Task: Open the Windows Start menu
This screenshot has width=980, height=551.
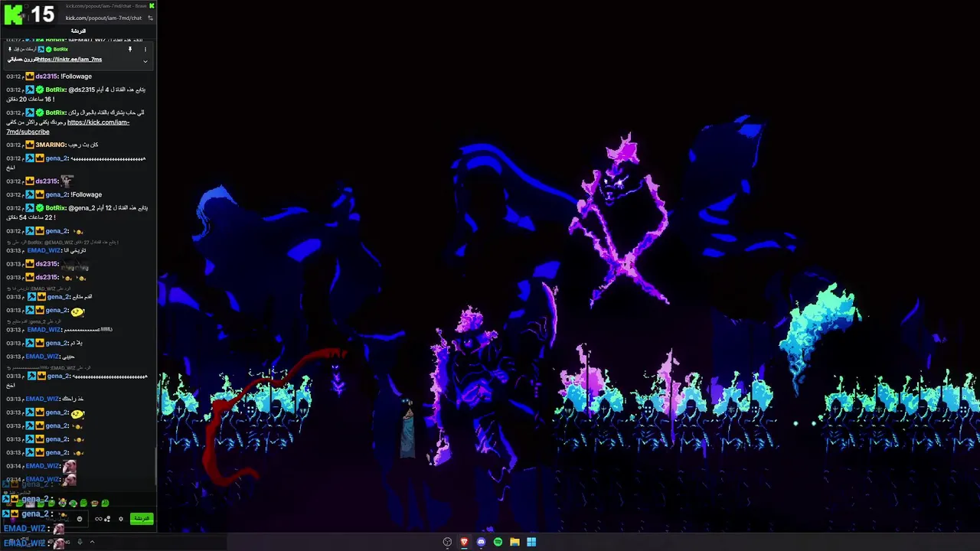Action: pyautogui.click(x=531, y=542)
